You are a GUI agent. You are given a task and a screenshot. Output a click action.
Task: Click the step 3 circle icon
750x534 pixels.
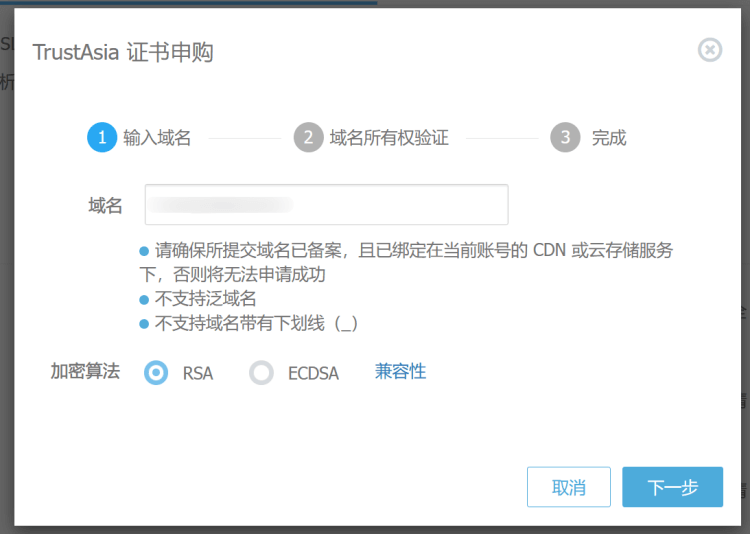(565, 137)
